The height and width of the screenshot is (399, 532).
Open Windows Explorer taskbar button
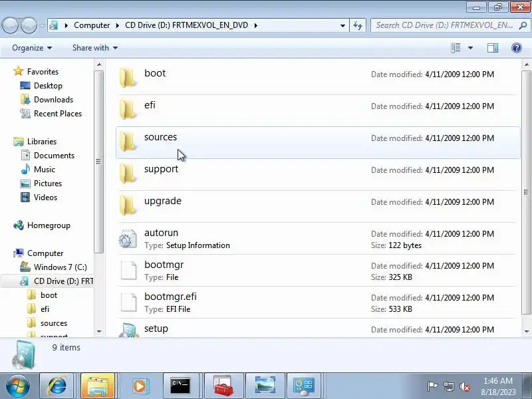(x=98, y=386)
